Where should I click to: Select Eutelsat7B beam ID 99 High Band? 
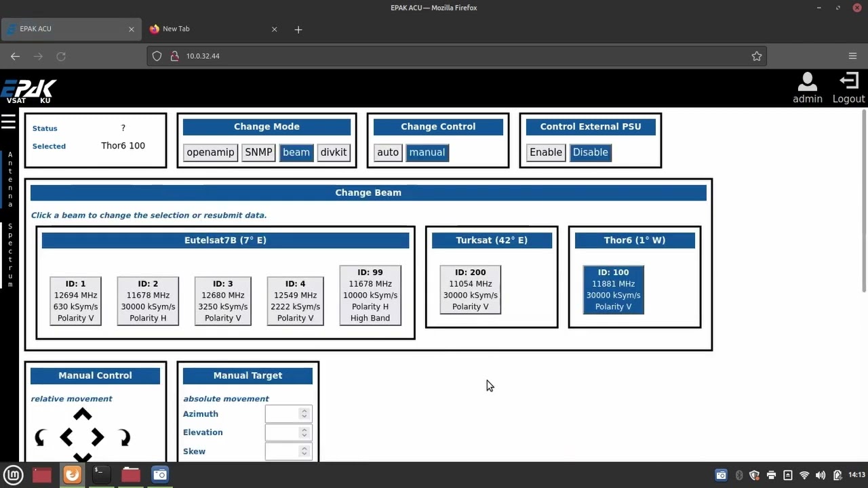pyautogui.click(x=370, y=296)
